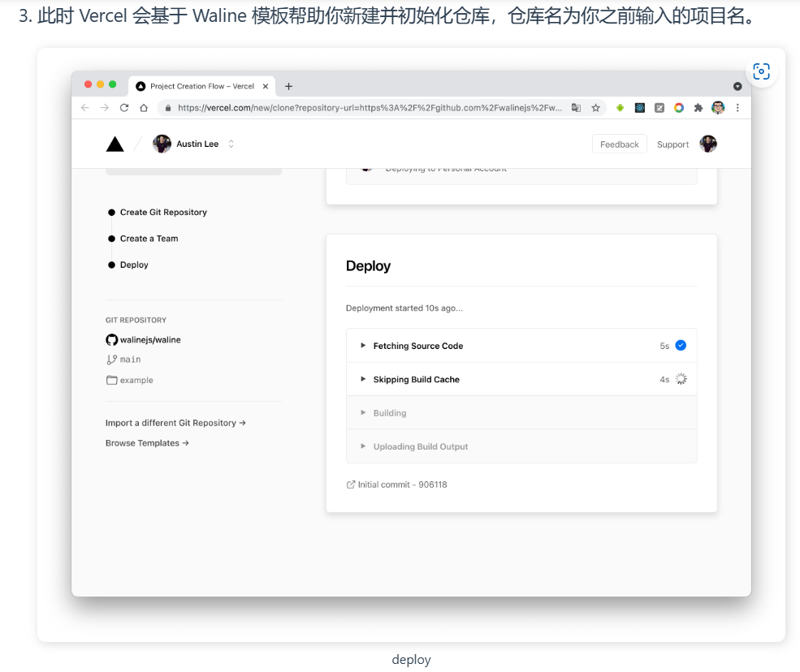Click the deploy image caption
The height and width of the screenshot is (672, 800).
pos(411,659)
